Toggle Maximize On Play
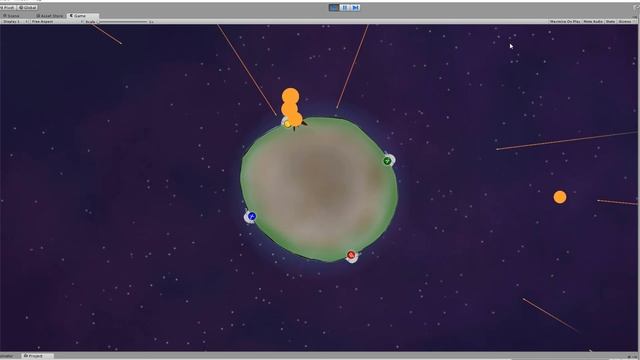The width and height of the screenshot is (640, 360). [x=565, y=21]
